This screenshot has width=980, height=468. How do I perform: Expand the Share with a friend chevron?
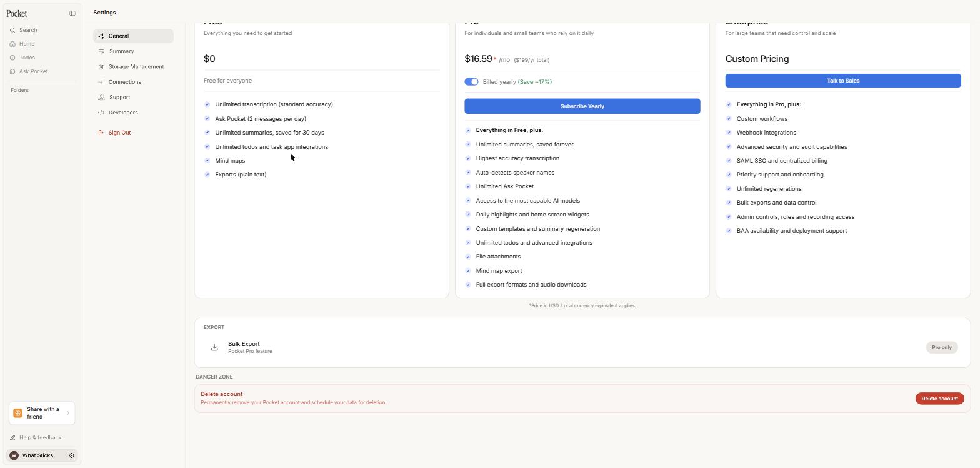[x=68, y=413]
